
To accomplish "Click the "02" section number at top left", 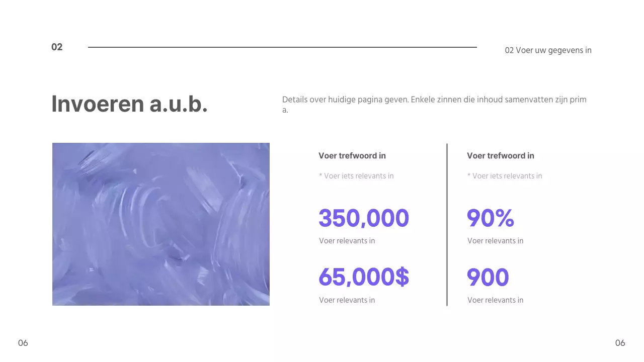I will coord(57,47).
